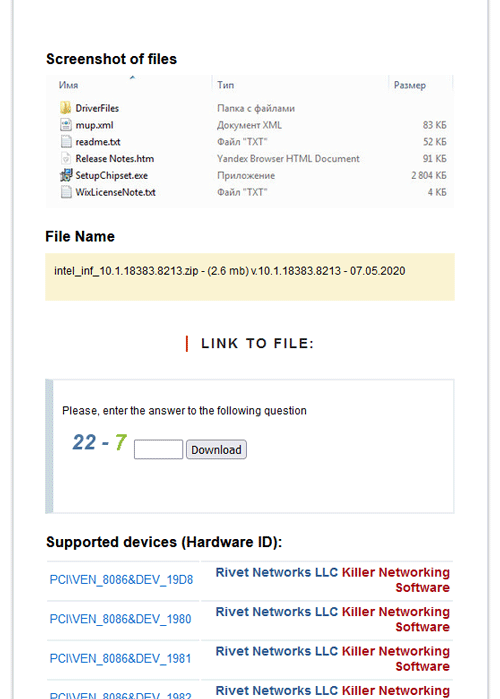Viewport: 500px width, 699px height.
Task: Open the PCI\VEN_8086&DEV_1980 hardware ID link
Action: pos(120,619)
